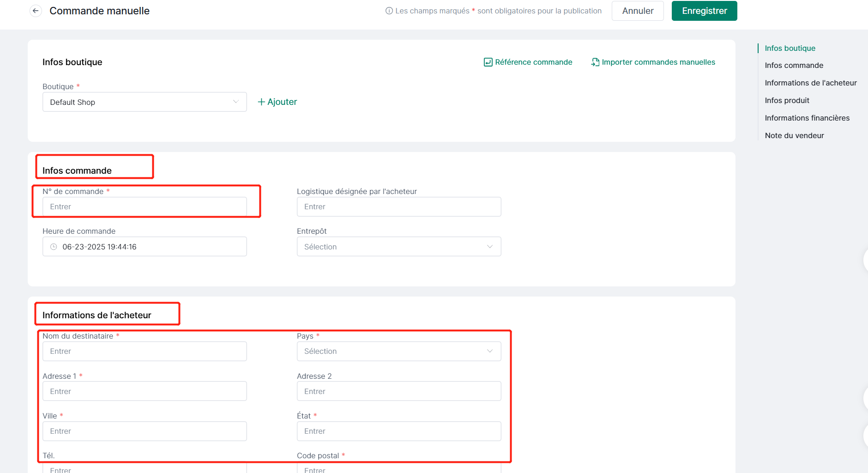
Task: Click the Adresse 2 input field
Action: tap(399, 391)
